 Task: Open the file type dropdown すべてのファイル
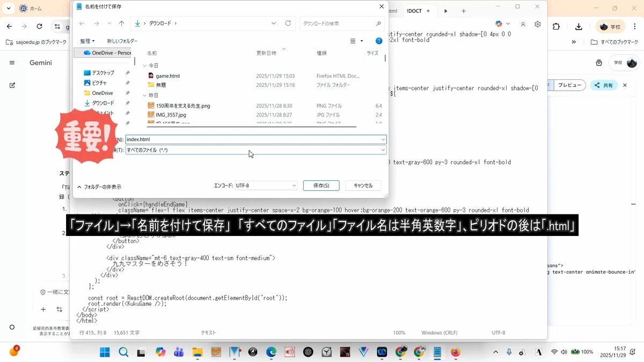(256, 150)
